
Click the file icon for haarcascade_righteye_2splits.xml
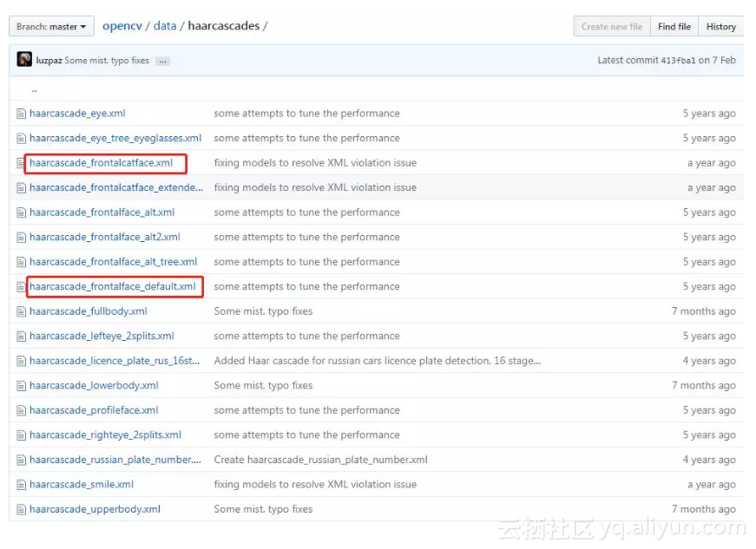pyautogui.click(x=21, y=435)
